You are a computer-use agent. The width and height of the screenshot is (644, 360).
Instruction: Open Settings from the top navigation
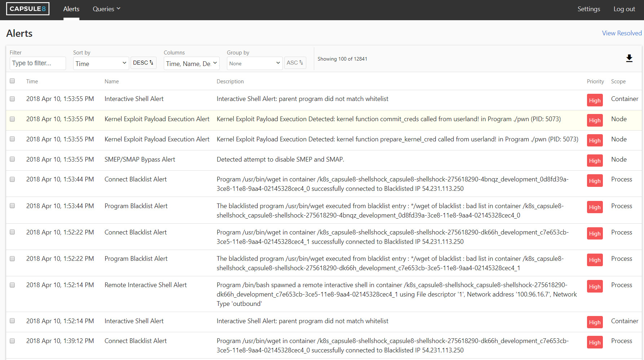tap(588, 9)
